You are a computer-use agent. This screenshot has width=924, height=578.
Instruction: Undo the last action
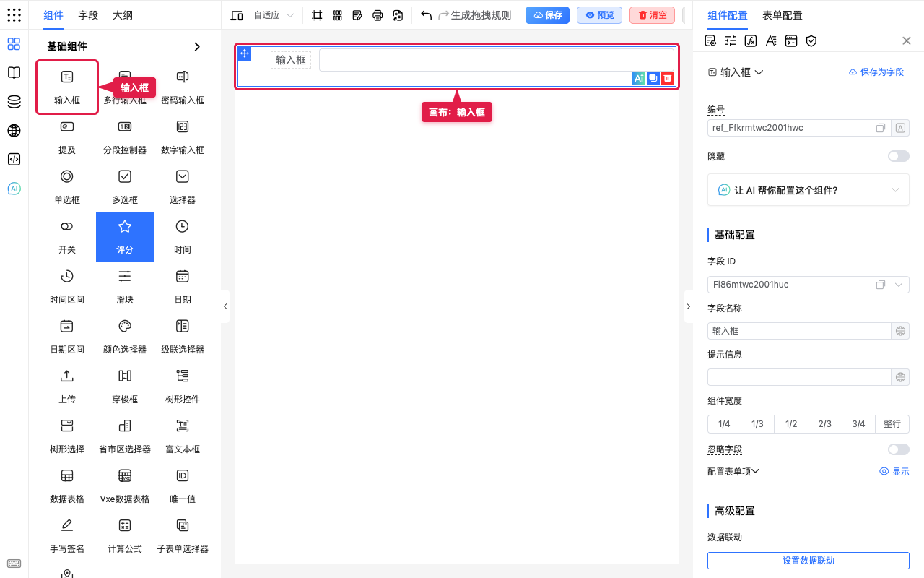click(x=426, y=15)
